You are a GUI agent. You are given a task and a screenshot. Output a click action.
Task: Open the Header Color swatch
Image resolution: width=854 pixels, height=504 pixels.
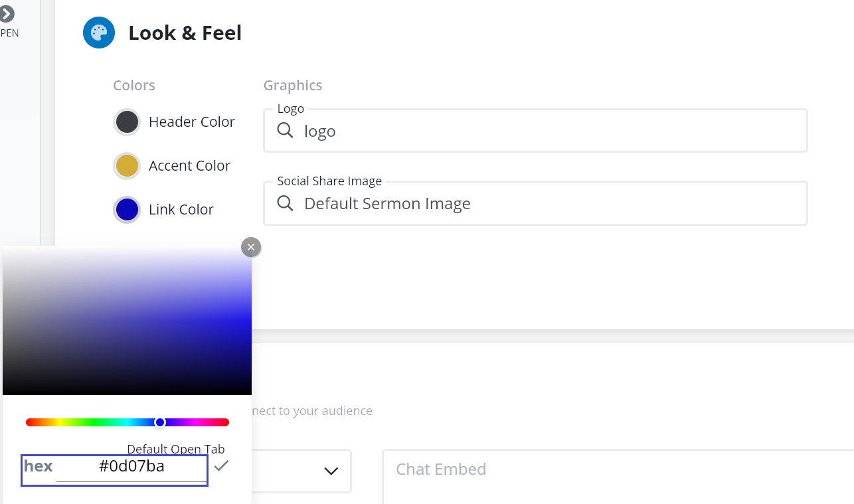click(x=127, y=122)
